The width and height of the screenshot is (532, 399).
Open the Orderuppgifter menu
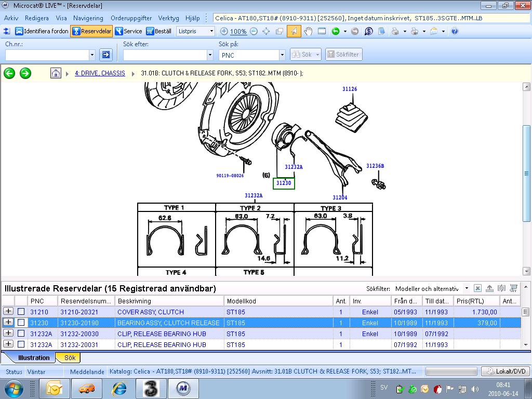tap(131, 18)
